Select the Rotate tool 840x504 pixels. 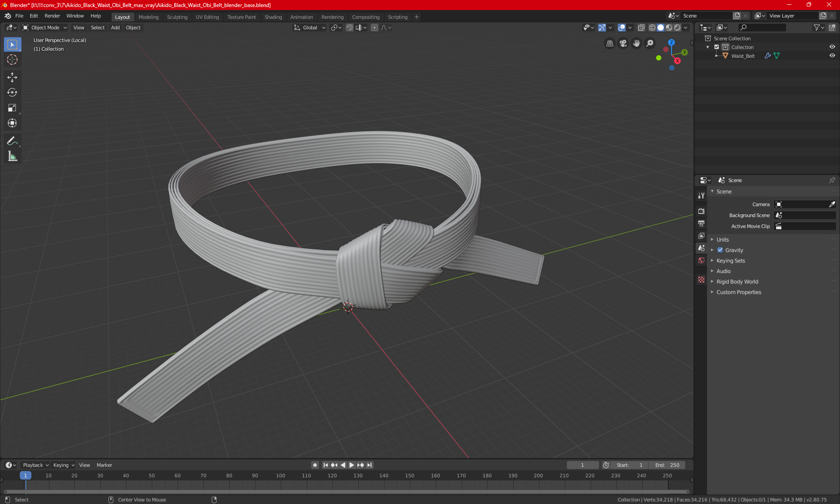(x=12, y=92)
